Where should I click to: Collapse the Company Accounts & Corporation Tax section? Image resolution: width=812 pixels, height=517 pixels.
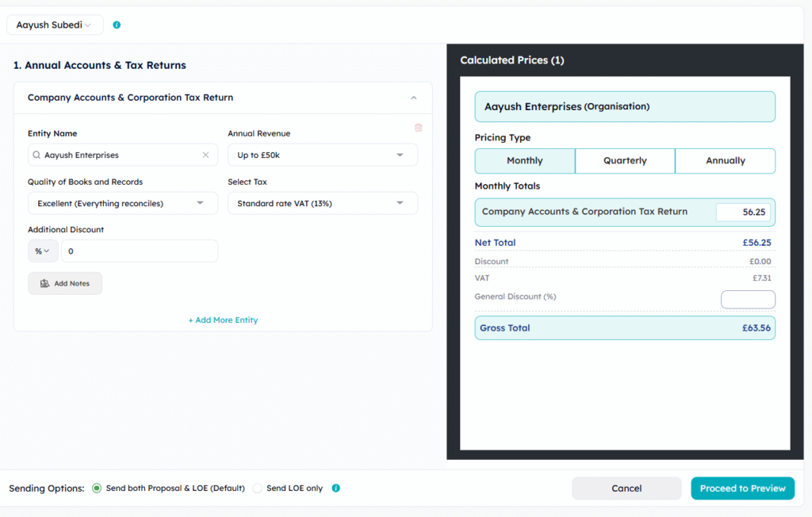[x=414, y=97]
